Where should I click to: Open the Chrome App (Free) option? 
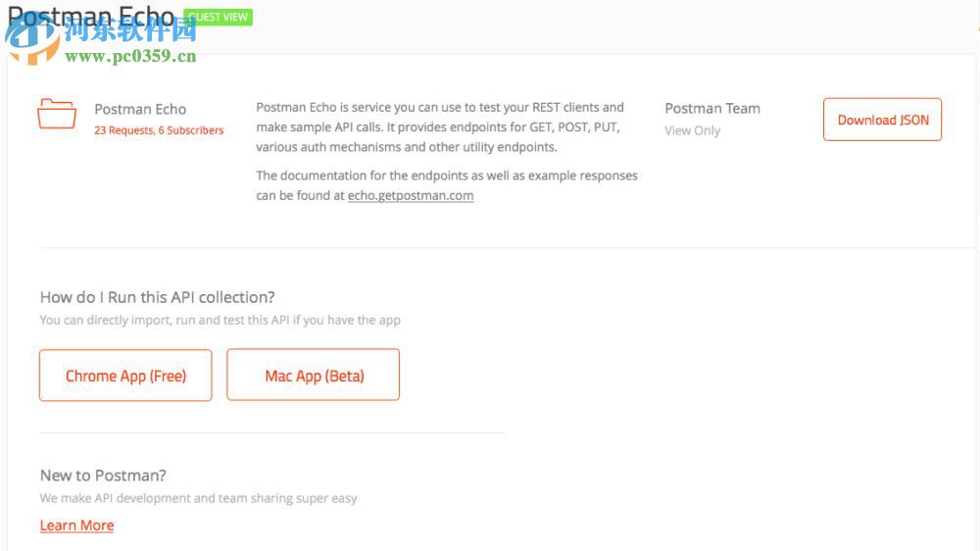[125, 376]
